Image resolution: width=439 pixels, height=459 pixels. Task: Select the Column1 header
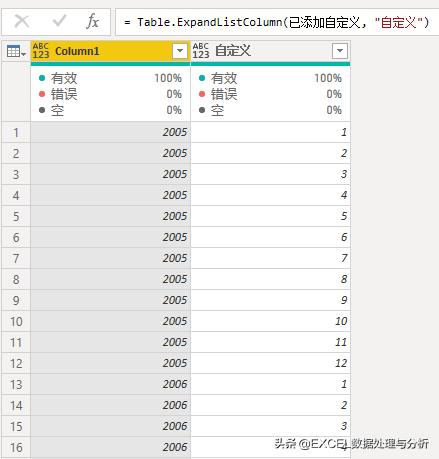click(110, 51)
